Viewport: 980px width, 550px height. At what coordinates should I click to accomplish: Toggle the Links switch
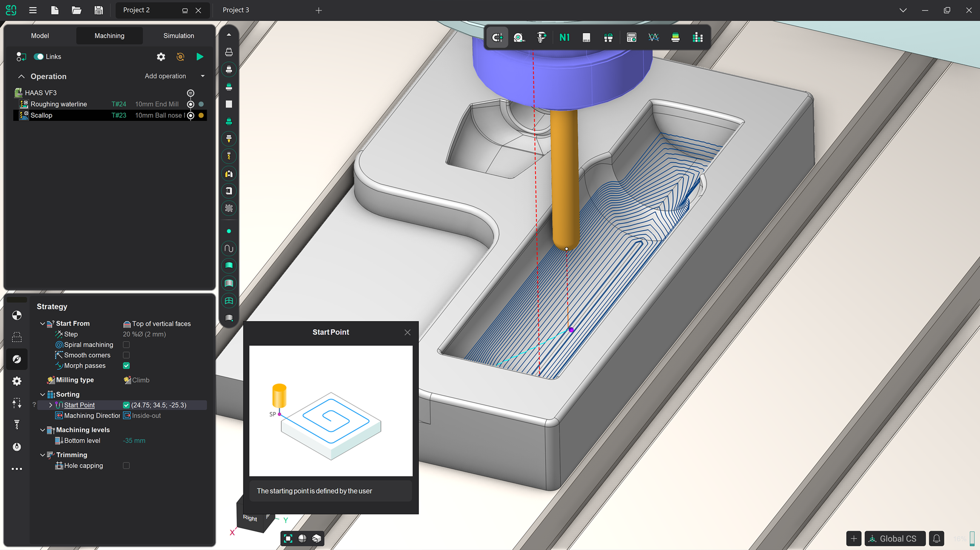39,57
